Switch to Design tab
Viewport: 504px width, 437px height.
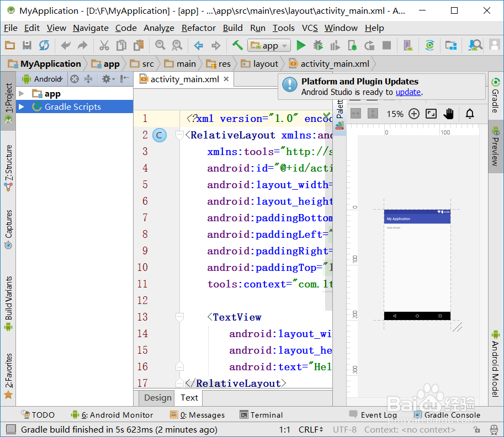click(157, 398)
